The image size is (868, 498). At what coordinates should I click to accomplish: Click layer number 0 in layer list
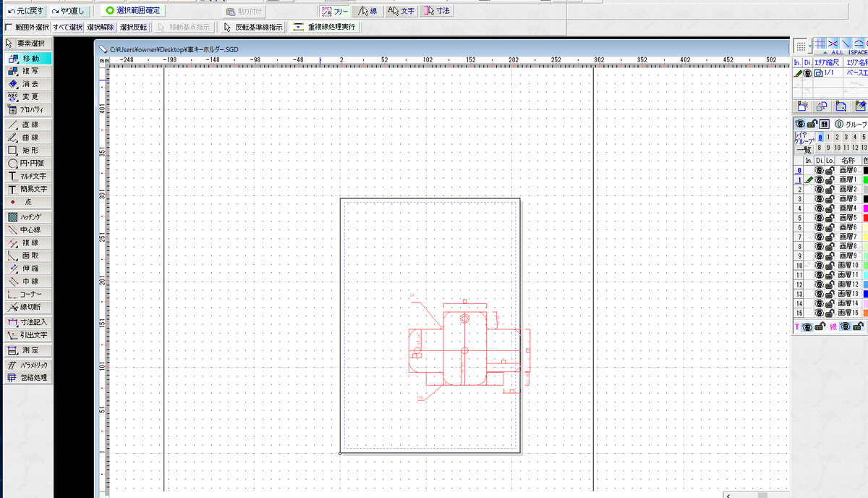point(799,170)
